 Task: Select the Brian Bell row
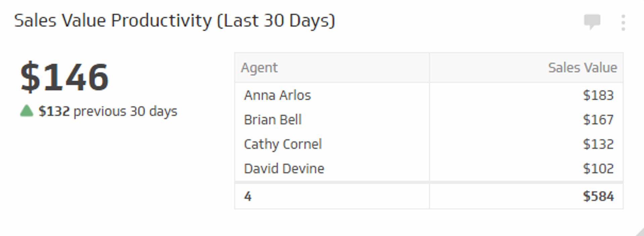tap(273, 120)
